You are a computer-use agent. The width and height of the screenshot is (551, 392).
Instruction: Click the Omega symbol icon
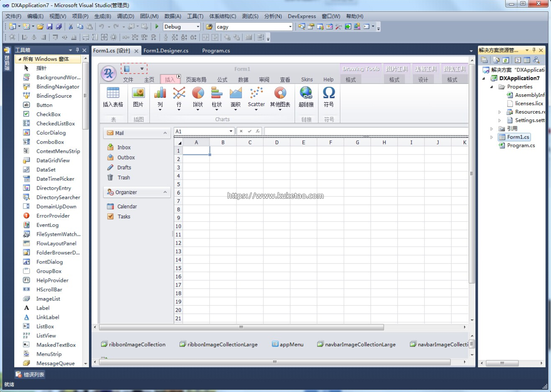329,94
